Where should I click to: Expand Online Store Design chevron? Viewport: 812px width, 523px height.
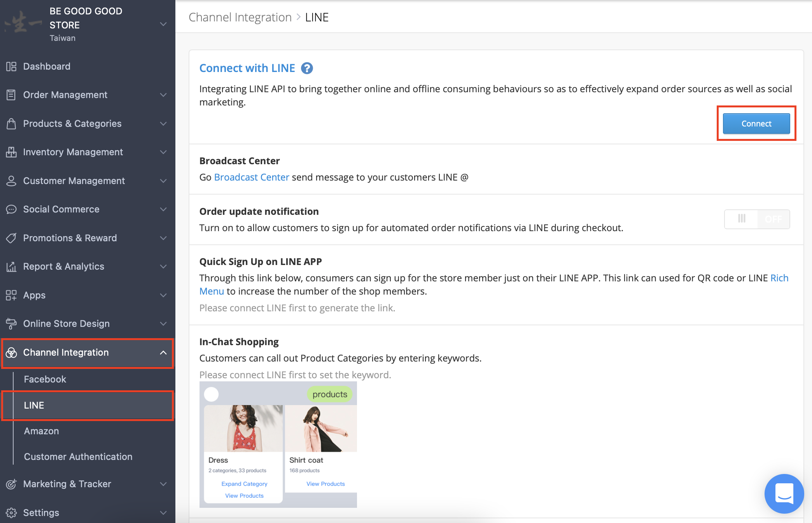click(163, 324)
